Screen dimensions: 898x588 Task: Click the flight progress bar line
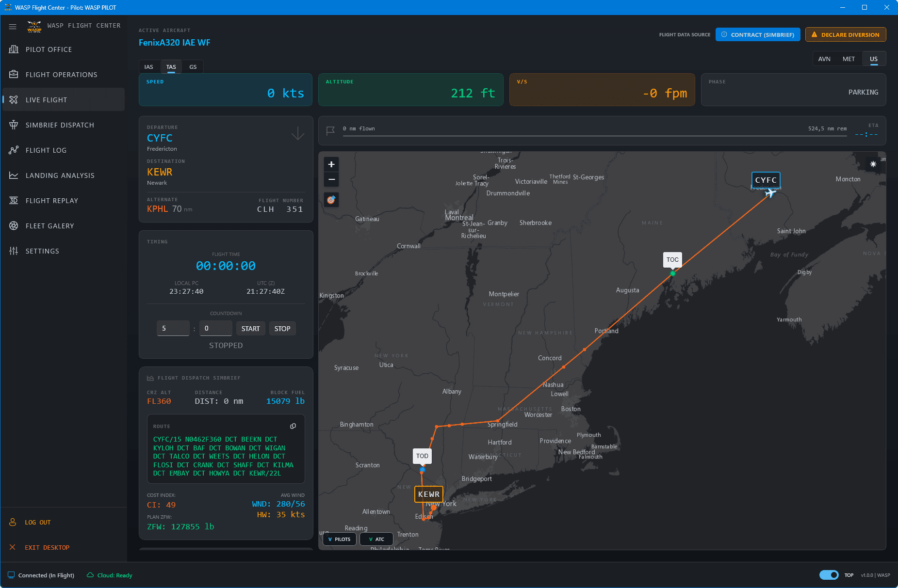[595, 136]
